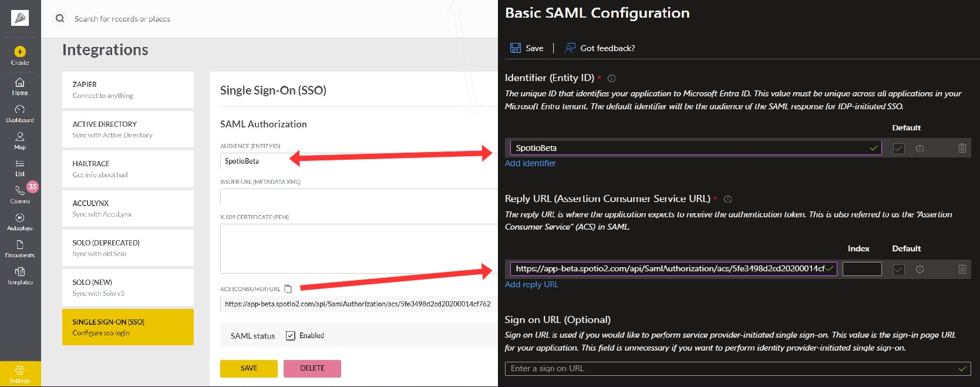Toggle the SAML status Enabled checkbox
Screen dimensions: 980x387
(x=290, y=336)
